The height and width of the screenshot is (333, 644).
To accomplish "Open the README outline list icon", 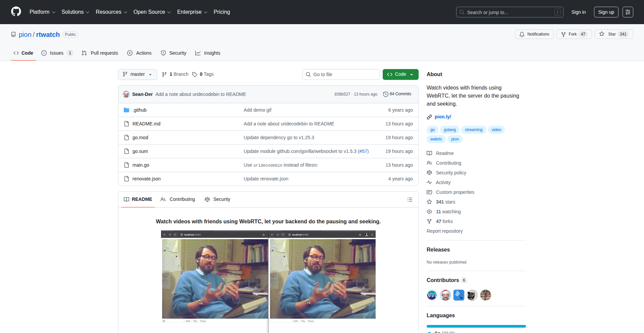I will point(410,199).
